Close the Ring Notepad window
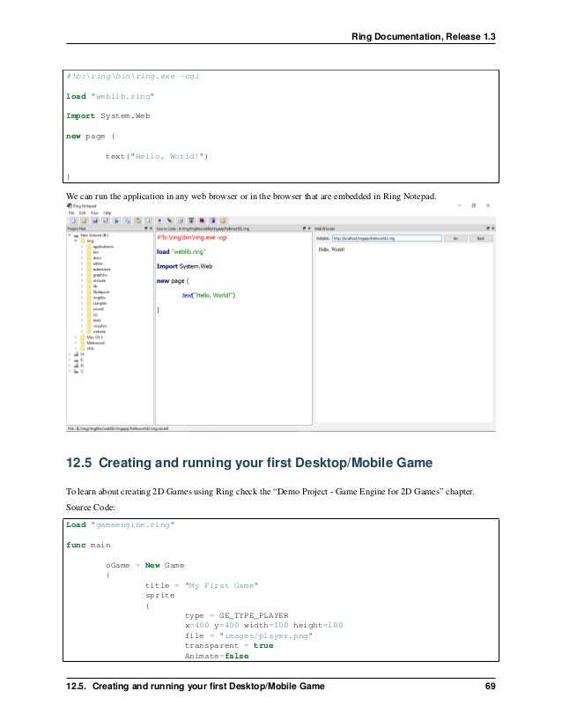The width and height of the screenshot is (562, 728). click(488, 205)
